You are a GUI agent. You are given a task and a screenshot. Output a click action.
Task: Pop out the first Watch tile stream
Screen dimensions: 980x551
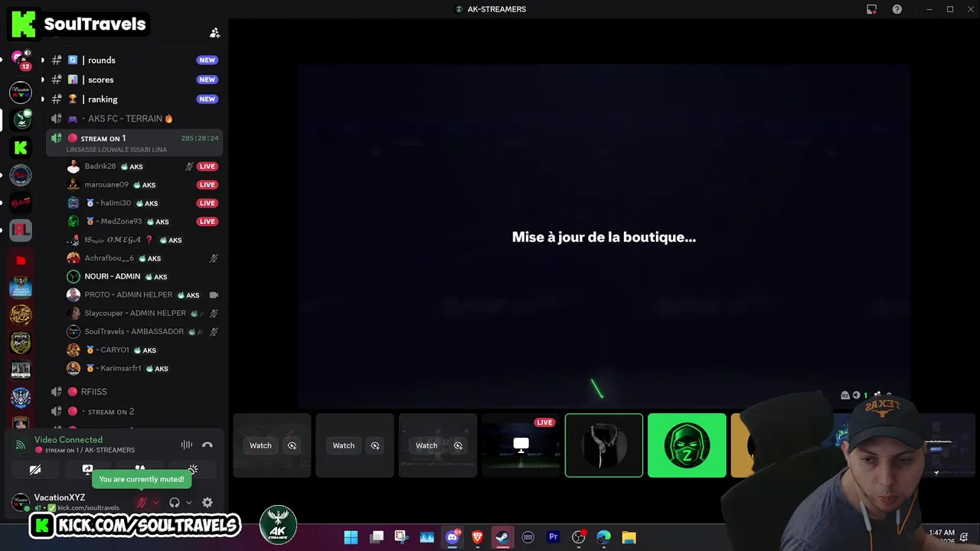pyautogui.click(x=292, y=445)
